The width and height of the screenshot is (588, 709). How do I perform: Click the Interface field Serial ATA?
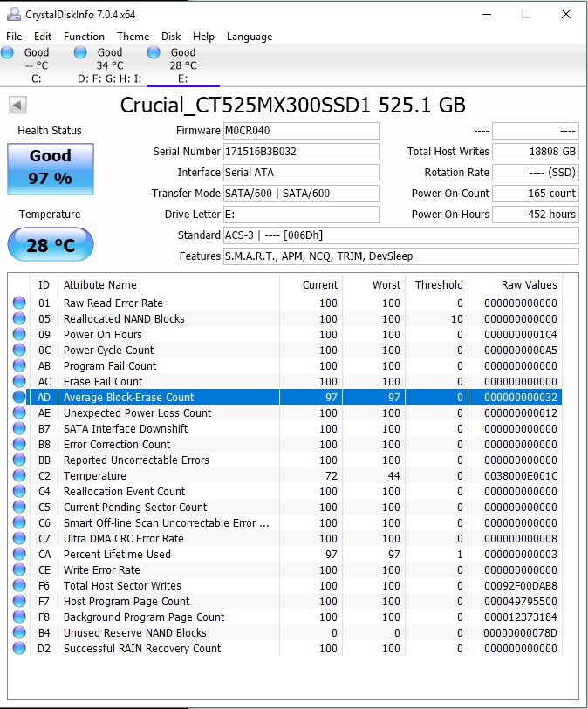302,173
